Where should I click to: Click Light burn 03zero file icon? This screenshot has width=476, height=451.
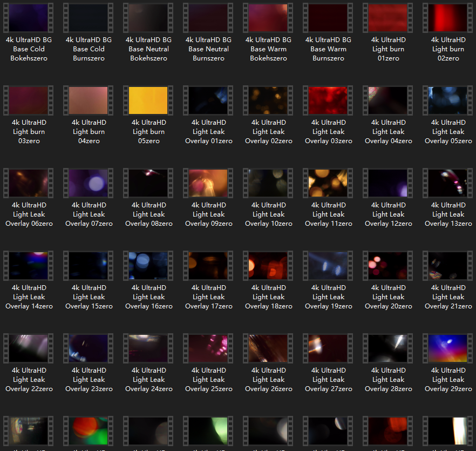28,100
